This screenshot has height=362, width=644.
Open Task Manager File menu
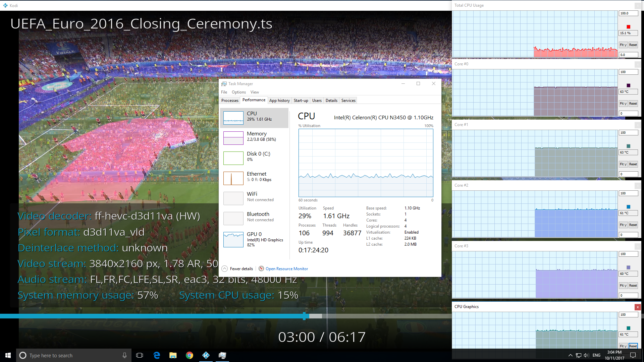224,92
